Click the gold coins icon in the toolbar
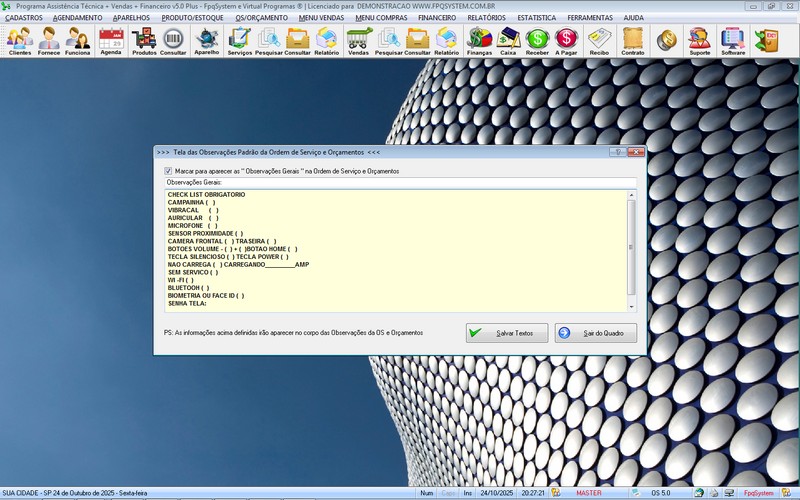Viewport: 800px width, 500px height. pos(666,40)
